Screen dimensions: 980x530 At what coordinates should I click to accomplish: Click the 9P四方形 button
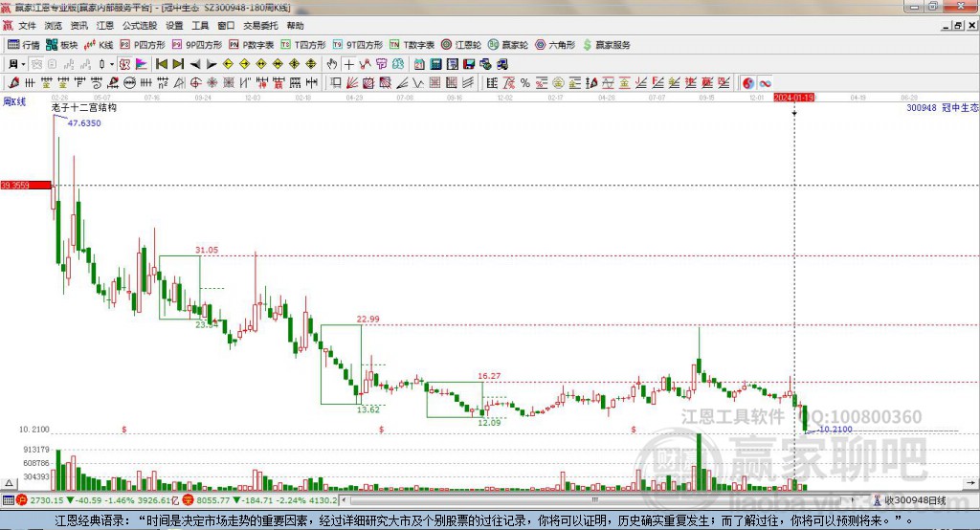point(197,45)
